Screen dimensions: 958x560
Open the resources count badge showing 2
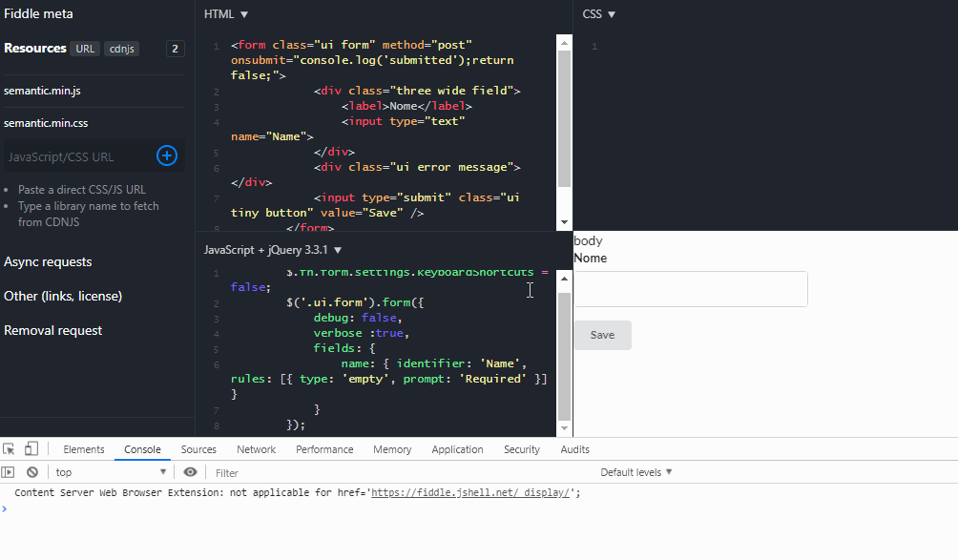(x=175, y=48)
